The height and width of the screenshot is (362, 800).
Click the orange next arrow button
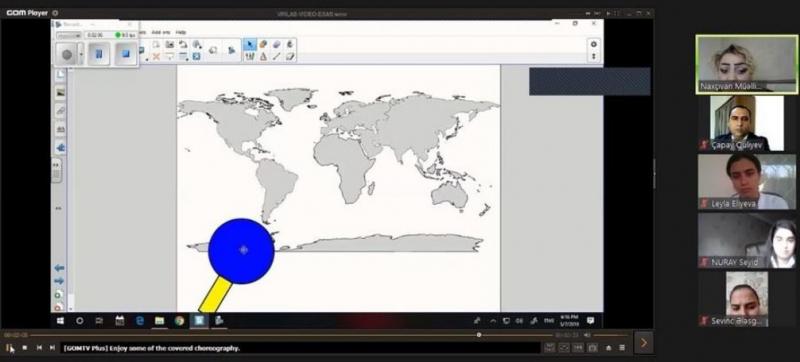coord(643,343)
